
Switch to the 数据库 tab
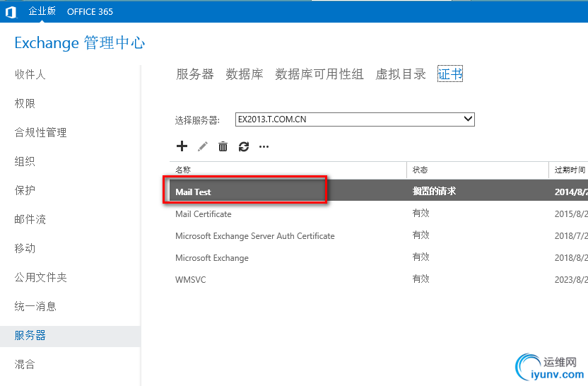tap(245, 74)
